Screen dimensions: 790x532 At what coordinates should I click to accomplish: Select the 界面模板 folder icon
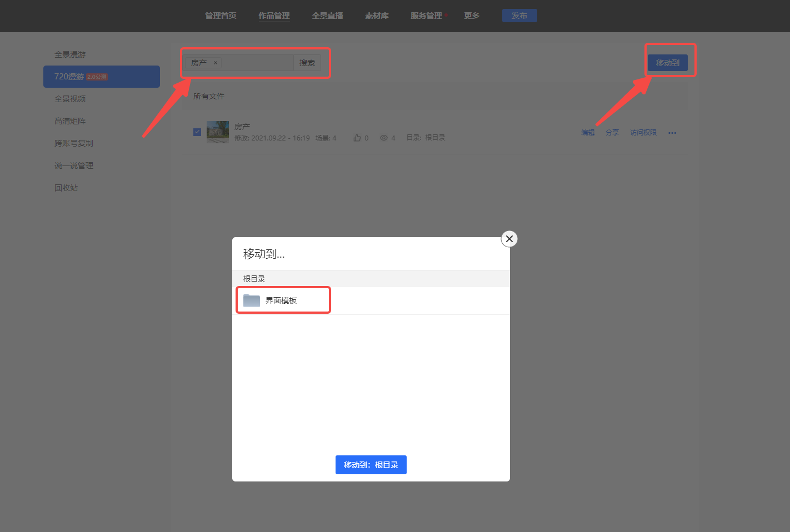coord(252,300)
